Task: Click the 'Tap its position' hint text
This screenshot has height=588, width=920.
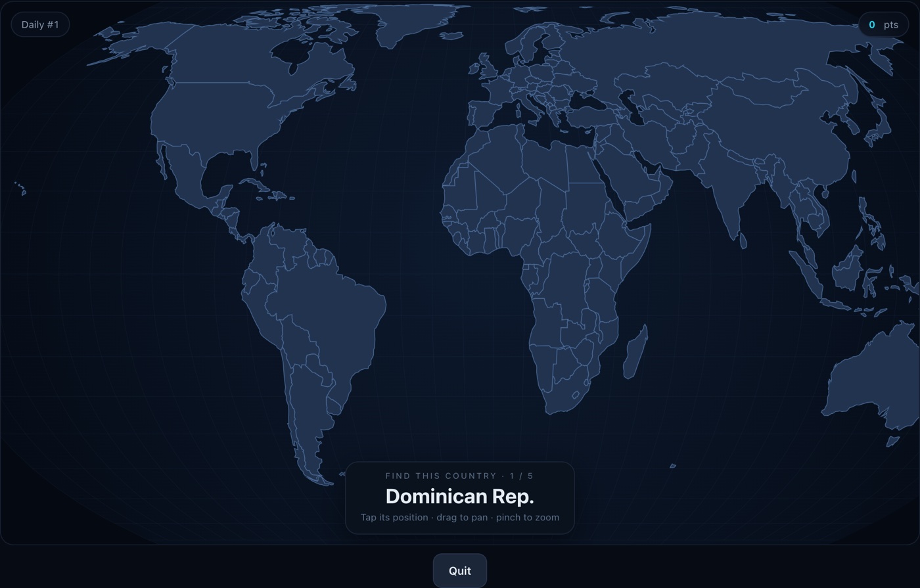Action: pos(394,517)
